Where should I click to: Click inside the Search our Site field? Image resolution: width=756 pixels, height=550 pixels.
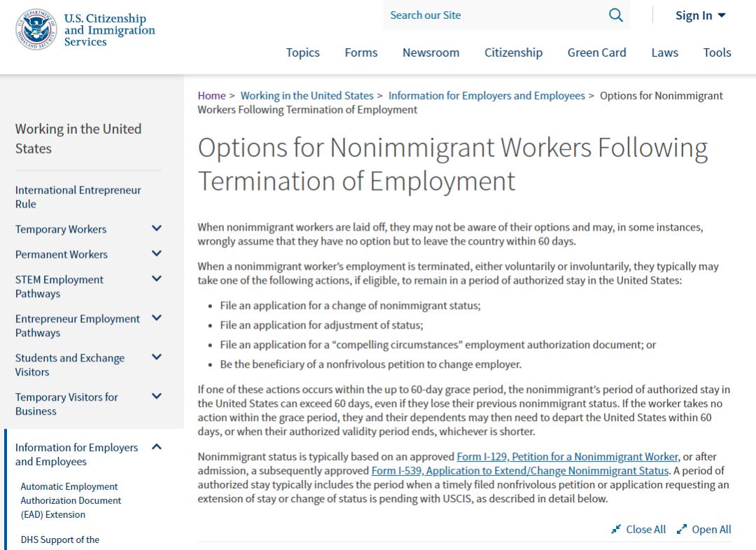[493, 15]
